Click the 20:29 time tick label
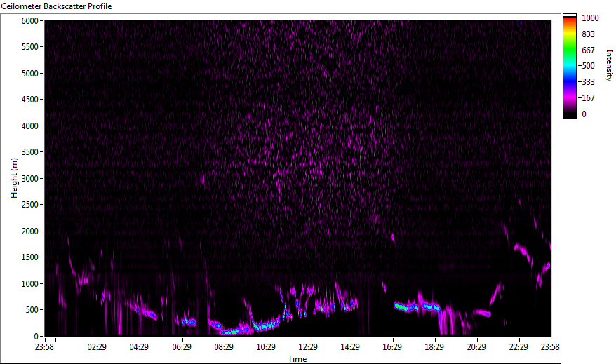 tap(476, 347)
